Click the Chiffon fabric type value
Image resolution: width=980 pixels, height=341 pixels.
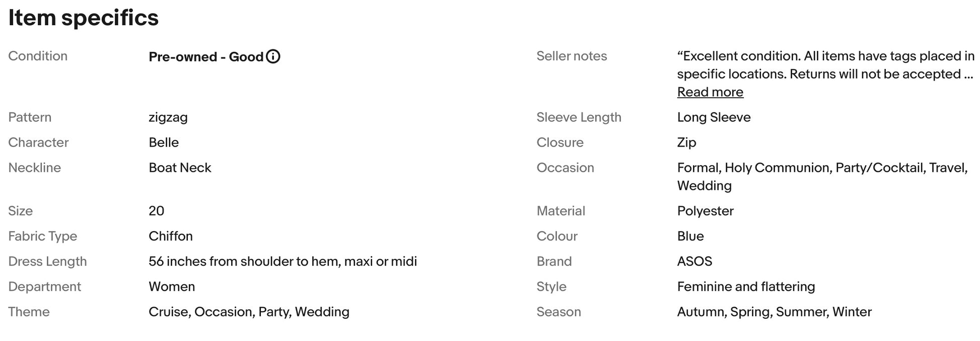tap(171, 236)
